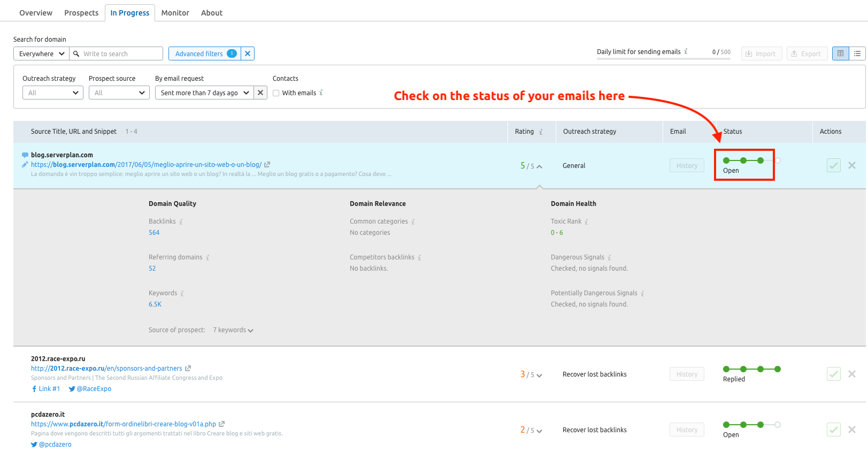The image size is (868, 452).
Task: Open the Outreach strategy dropdown
Action: (52, 93)
